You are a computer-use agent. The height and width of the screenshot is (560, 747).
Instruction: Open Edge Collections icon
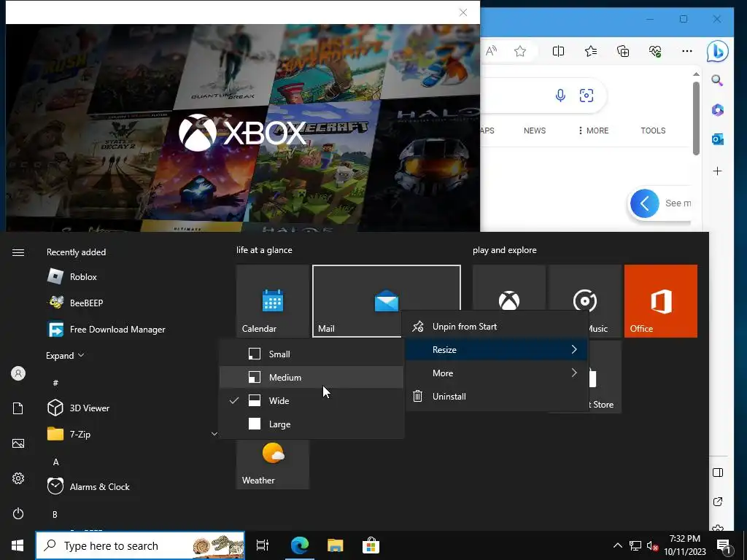click(x=623, y=51)
